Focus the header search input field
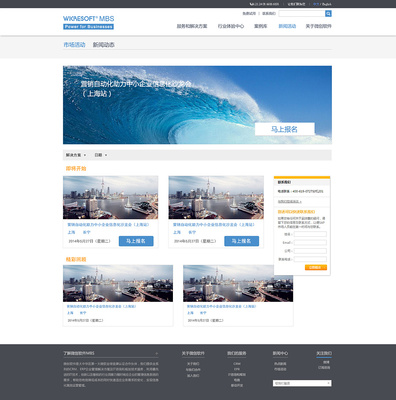Image resolution: width=396 pixels, height=400 pixels. 302,13
